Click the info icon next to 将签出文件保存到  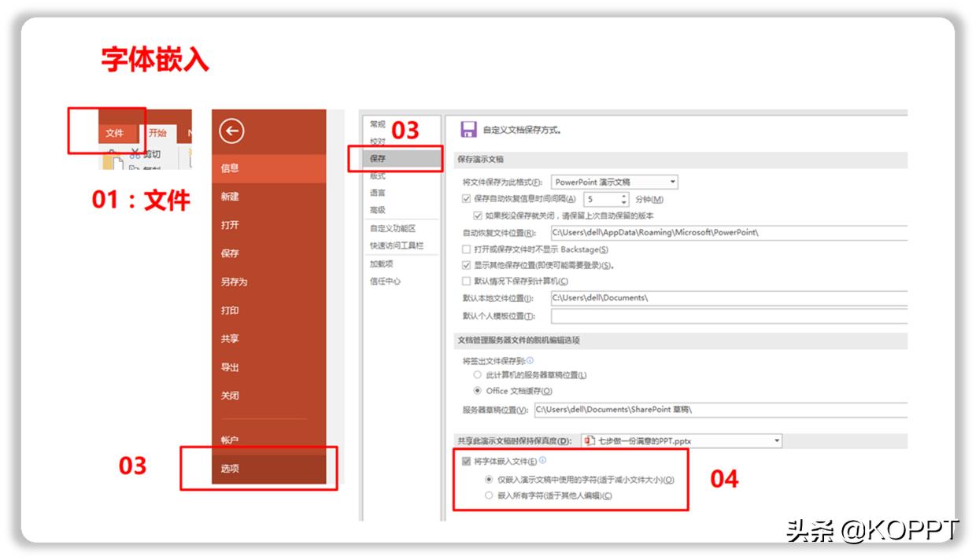(530, 359)
